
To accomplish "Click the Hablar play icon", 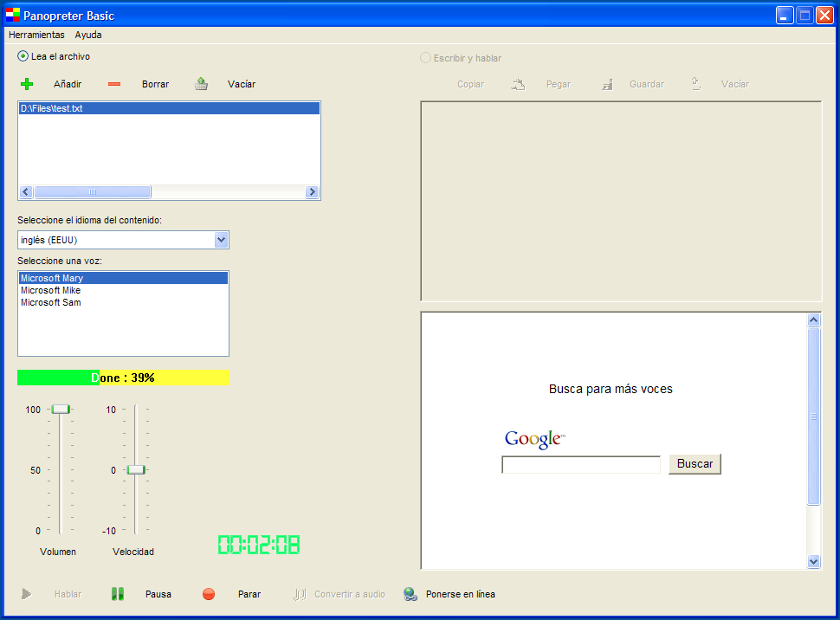I will [26, 594].
